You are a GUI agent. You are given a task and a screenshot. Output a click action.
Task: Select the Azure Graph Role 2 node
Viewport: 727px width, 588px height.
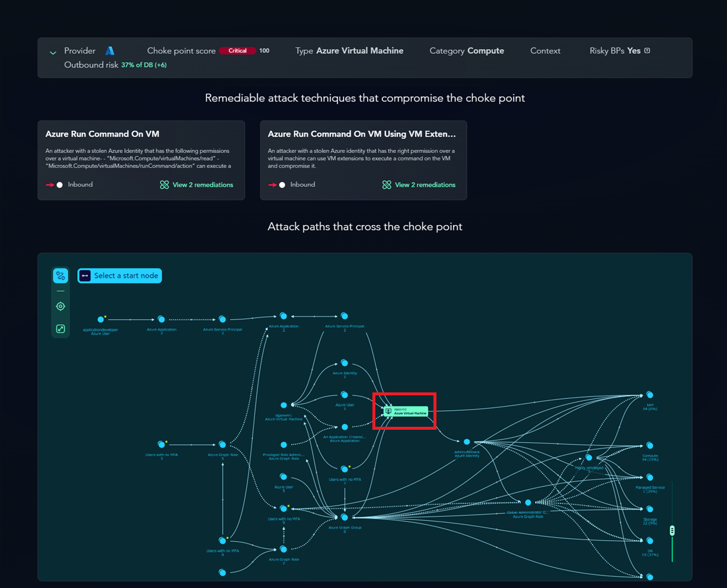point(283,549)
